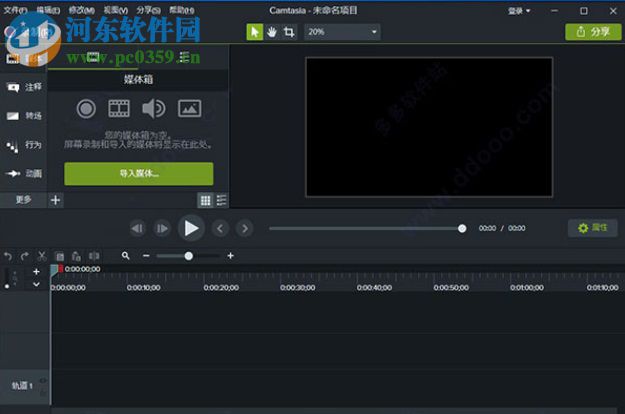The width and height of the screenshot is (625, 414).
Task: Click the timeline zoom slider handle
Action: tap(189, 256)
